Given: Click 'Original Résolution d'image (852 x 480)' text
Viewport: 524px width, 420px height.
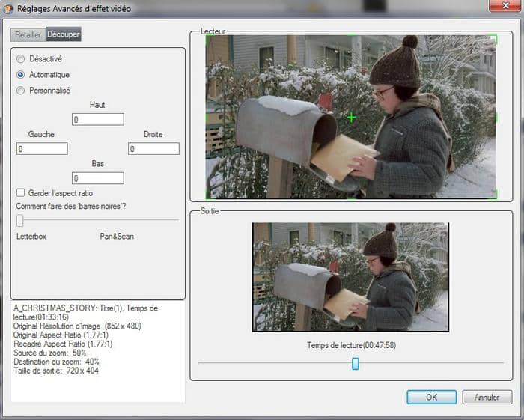Looking at the screenshot, I should click(77, 326).
